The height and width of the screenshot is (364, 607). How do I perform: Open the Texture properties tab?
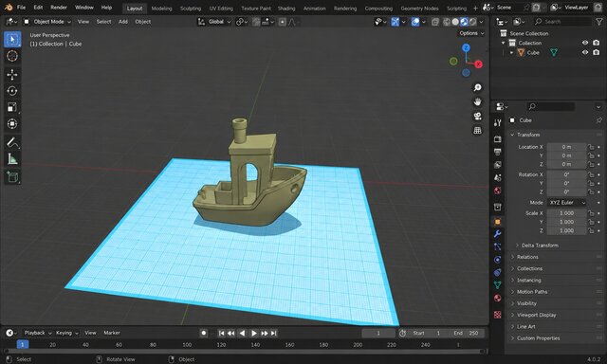click(x=498, y=315)
